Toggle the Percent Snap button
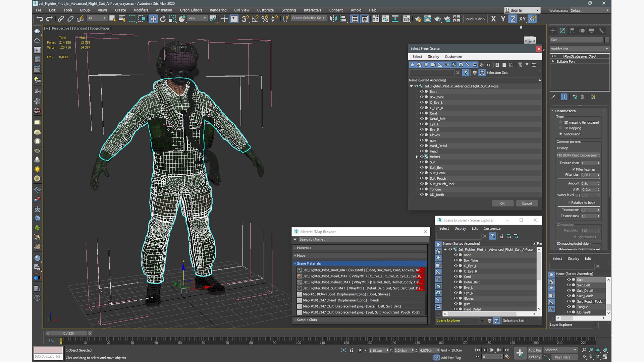 tap(265, 19)
